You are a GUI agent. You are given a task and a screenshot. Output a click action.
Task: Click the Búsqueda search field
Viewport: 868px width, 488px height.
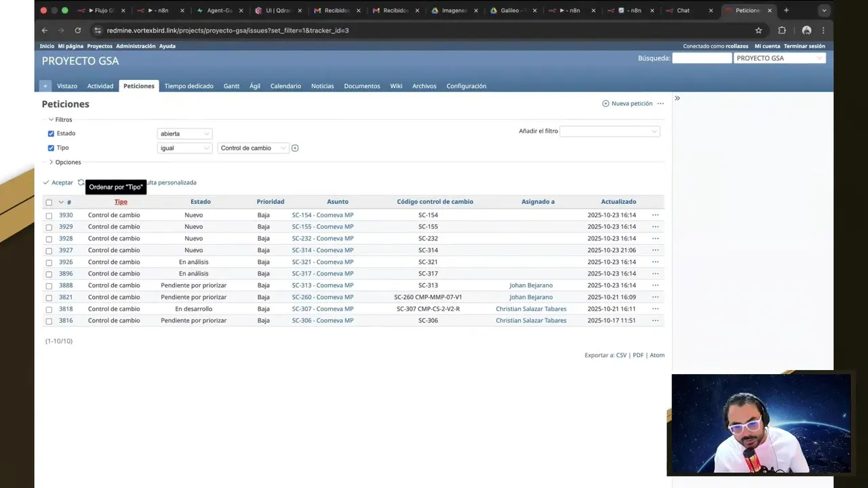click(702, 58)
